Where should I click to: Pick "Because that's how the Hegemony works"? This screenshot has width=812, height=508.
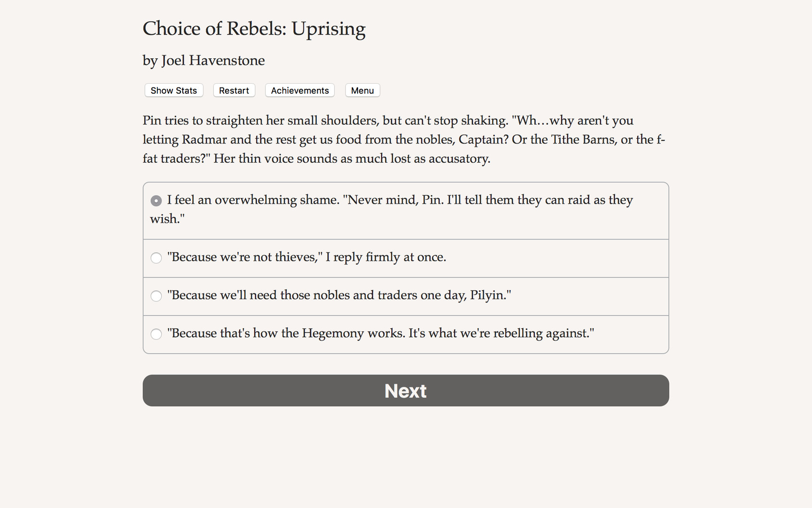pyautogui.click(x=381, y=333)
